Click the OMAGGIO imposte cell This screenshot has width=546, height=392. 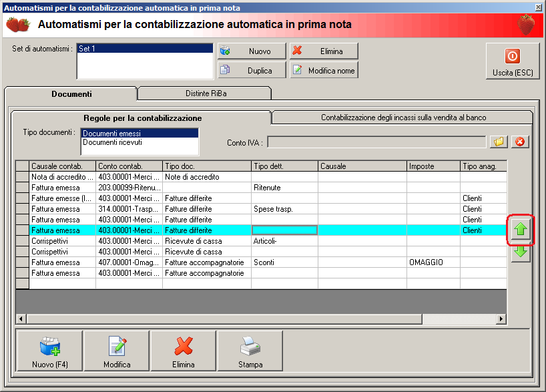(x=433, y=262)
